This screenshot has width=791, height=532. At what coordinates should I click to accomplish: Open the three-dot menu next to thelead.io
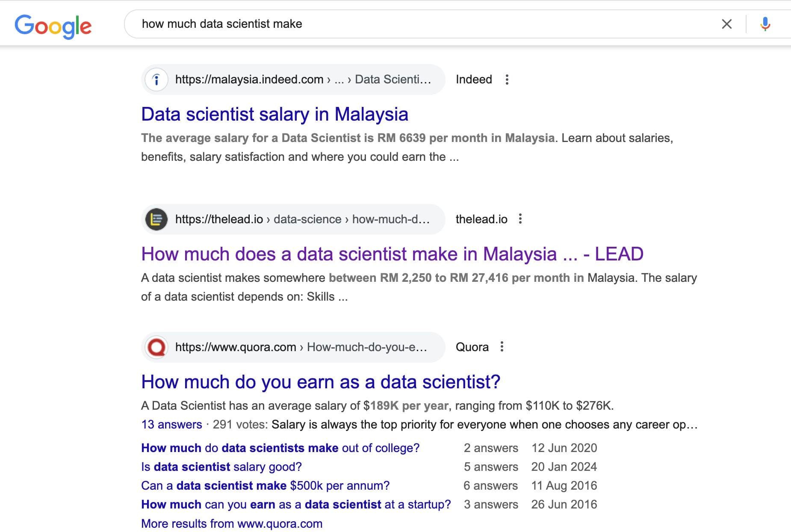520,219
